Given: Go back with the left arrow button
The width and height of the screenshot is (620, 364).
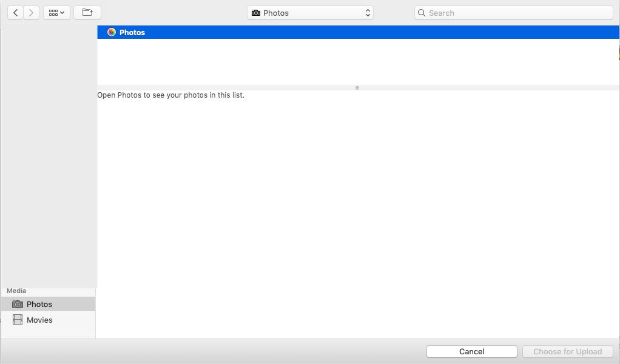Looking at the screenshot, I should click(15, 13).
